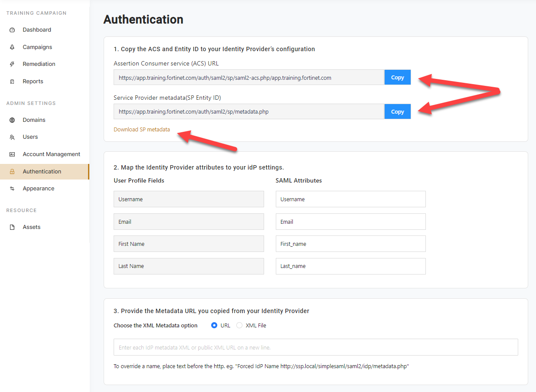Viewport: 536px width, 392px height.
Task: Select the Assets document icon
Action: [13, 227]
